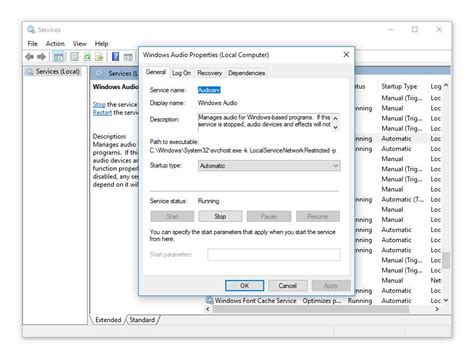This screenshot has height=360, width=474.
Task: Confirm the dialog with OK
Action: (x=244, y=286)
